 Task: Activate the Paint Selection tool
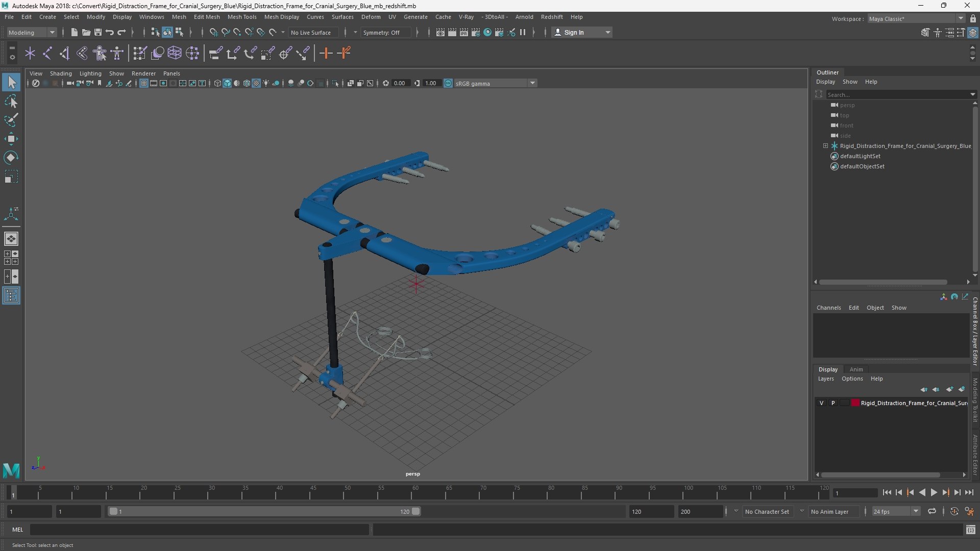click(11, 120)
